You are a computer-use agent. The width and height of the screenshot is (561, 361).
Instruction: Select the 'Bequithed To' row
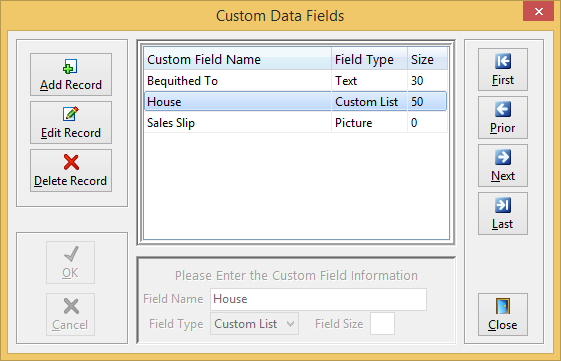296,81
